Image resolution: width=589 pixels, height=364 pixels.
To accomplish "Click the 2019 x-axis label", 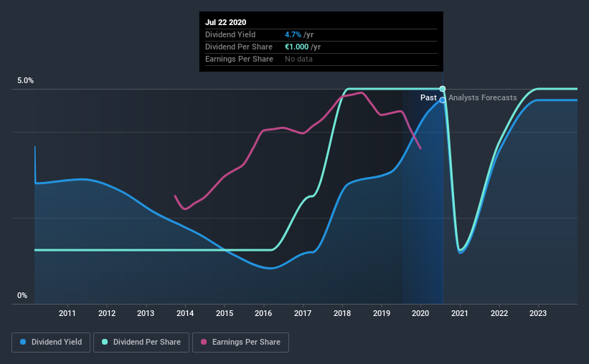I will (382, 313).
